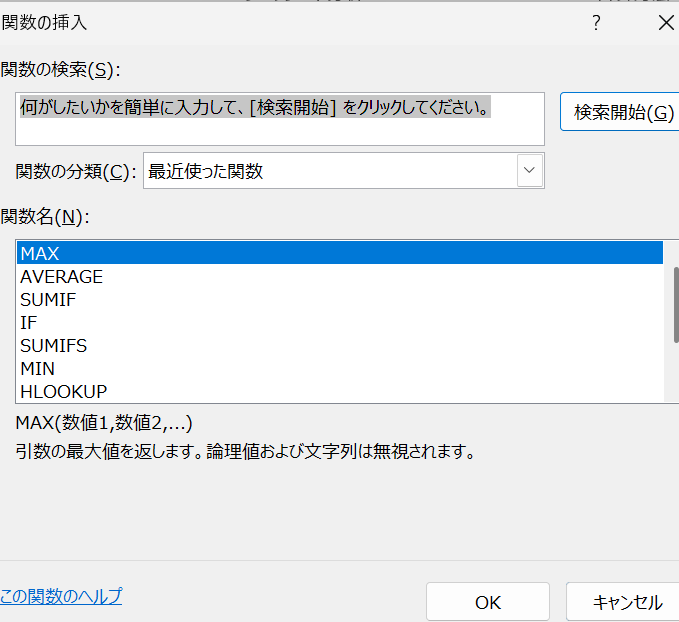The height and width of the screenshot is (622, 679).
Task: Confirm with the OK button
Action: (487, 602)
